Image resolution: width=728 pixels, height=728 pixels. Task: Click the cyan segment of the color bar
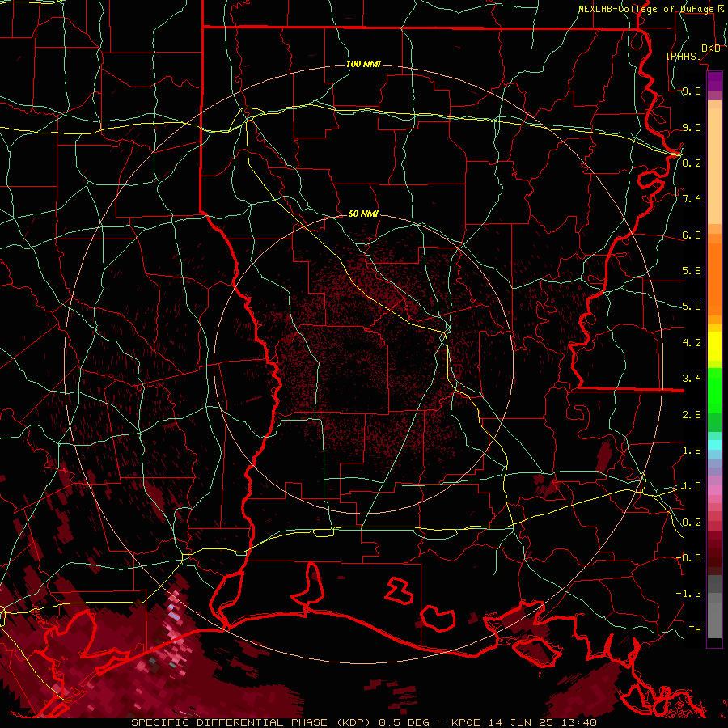pos(714,445)
